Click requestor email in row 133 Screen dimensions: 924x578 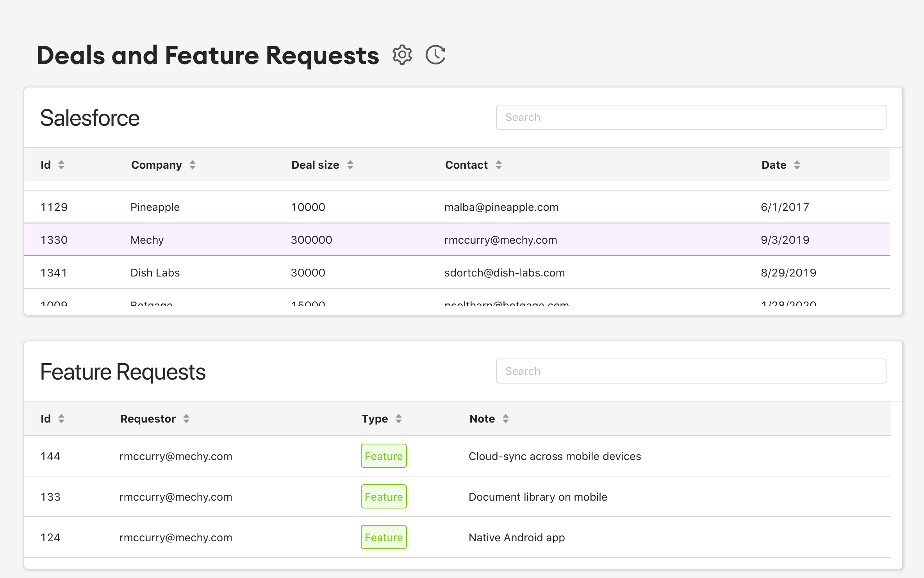[176, 497]
